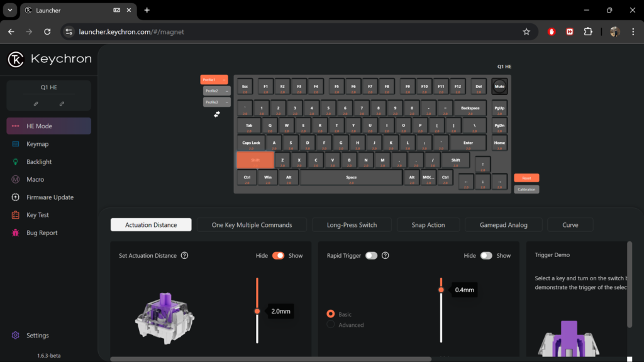Open the Macro section icon
This screenshot has width=644, height=362.
pyautogui.click(x=16, y=179)
